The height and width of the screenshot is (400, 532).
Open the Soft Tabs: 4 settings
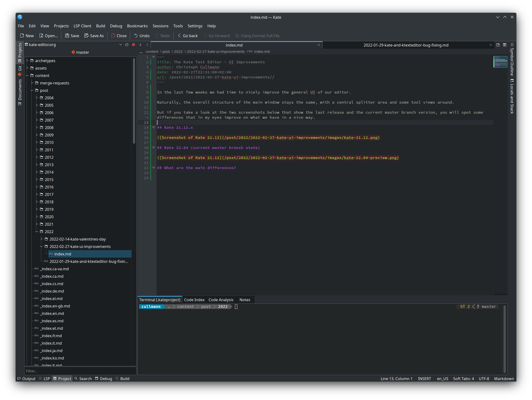463,379
